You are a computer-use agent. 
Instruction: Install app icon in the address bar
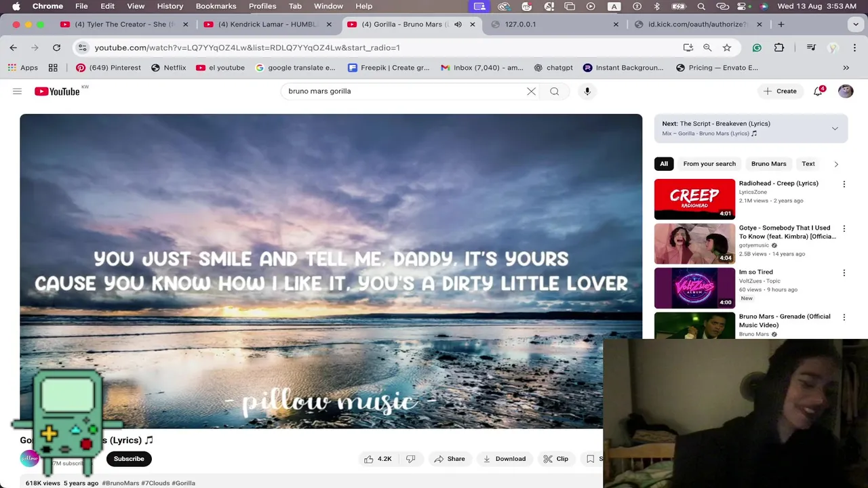pyautogui.click(x=688, y=47)
